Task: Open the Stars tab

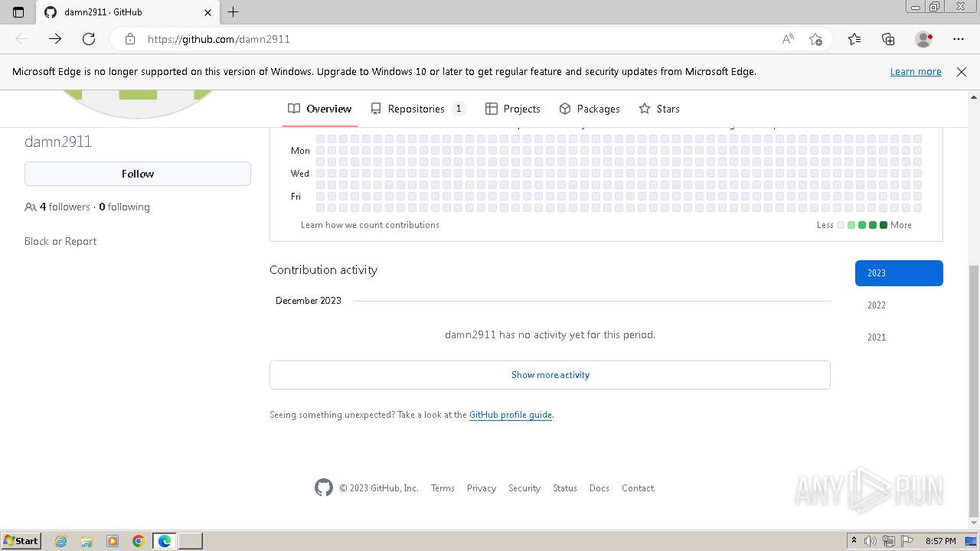Action: click(x=659, y=109)
